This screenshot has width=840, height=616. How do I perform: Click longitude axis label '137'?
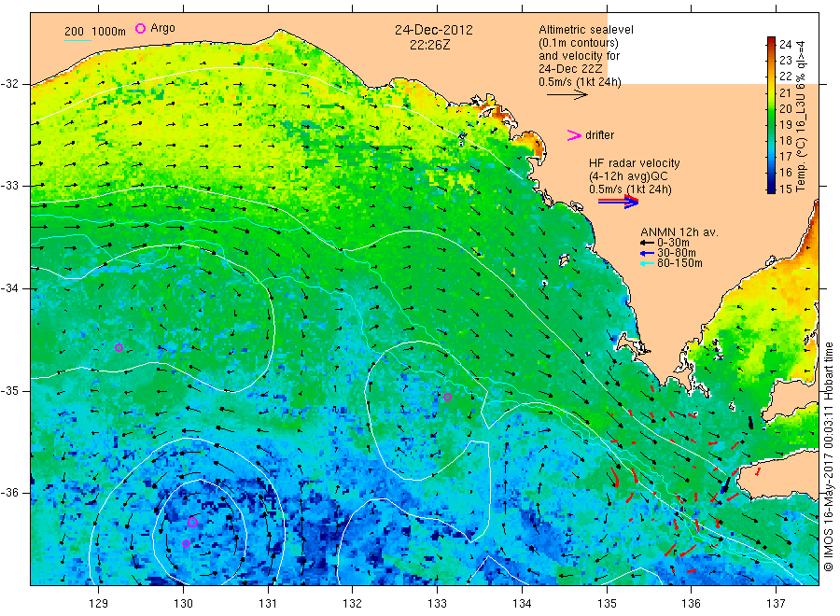[x=776, y=604]
